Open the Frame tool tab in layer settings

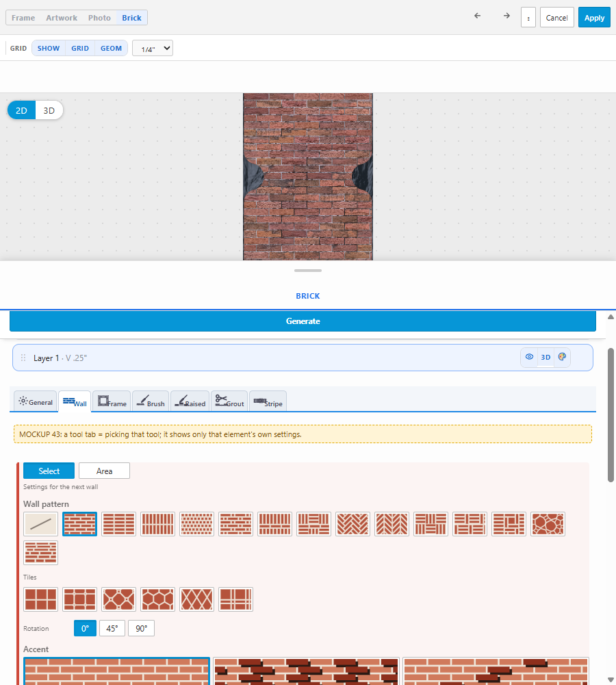tap(112, 401)
